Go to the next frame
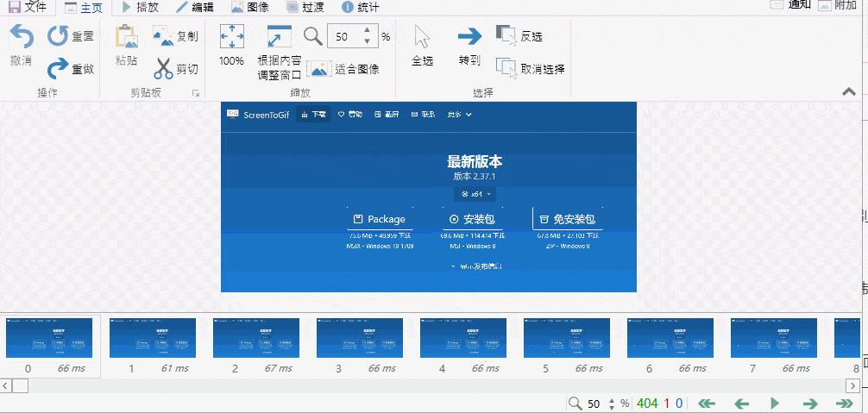The height and width of the screenshot is (413, 868). (810, 403)
